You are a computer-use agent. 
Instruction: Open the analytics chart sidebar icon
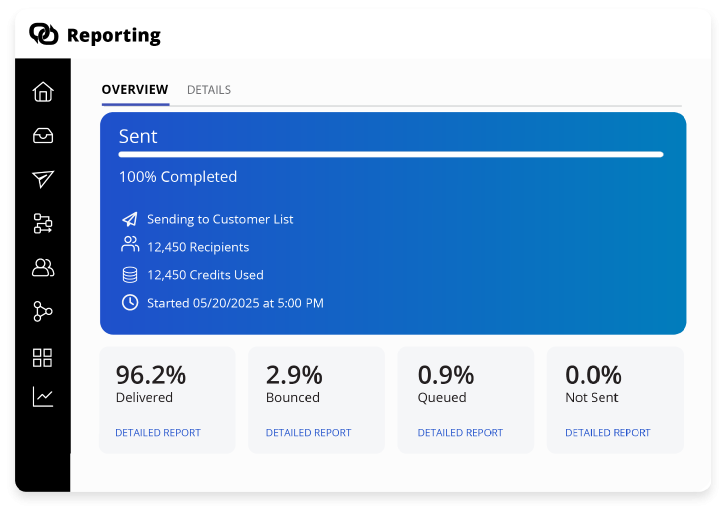[43, 397]
